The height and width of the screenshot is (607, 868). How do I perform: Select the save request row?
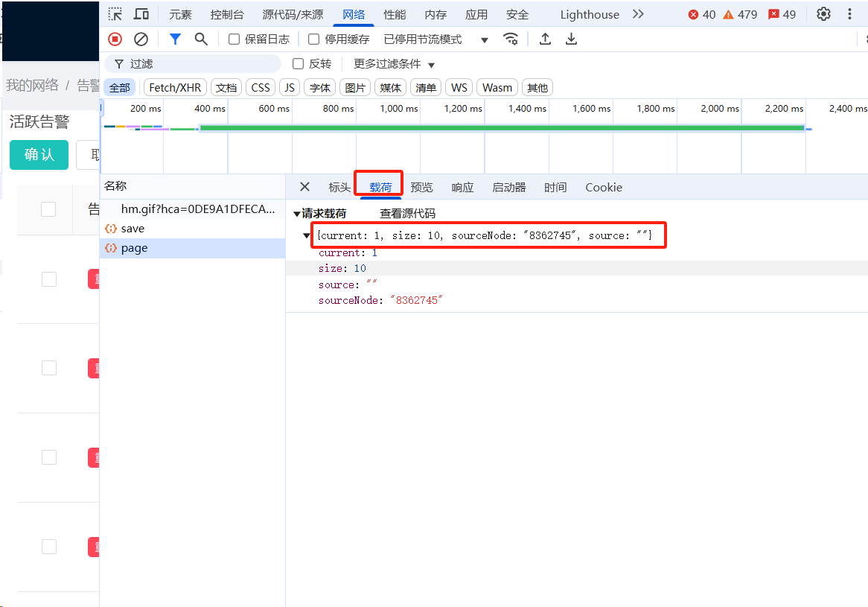(x=193, y=228)
